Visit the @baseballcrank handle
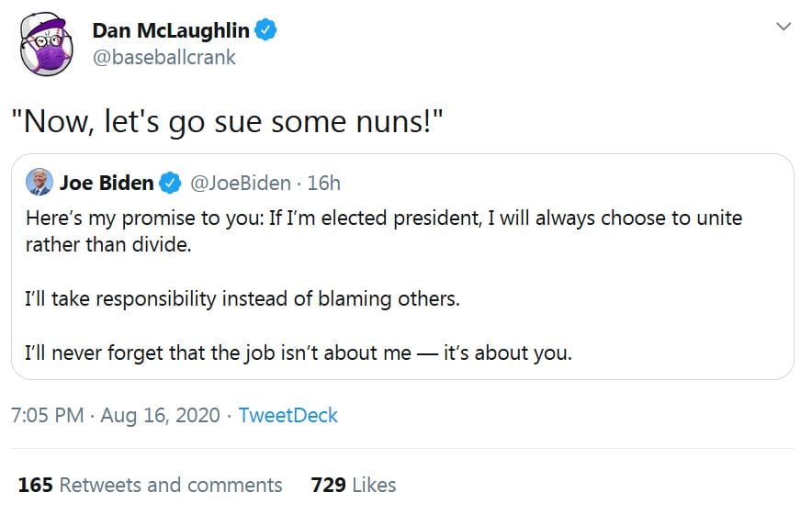This screenshot has height=515, width=812. click(x=164, y=57)
